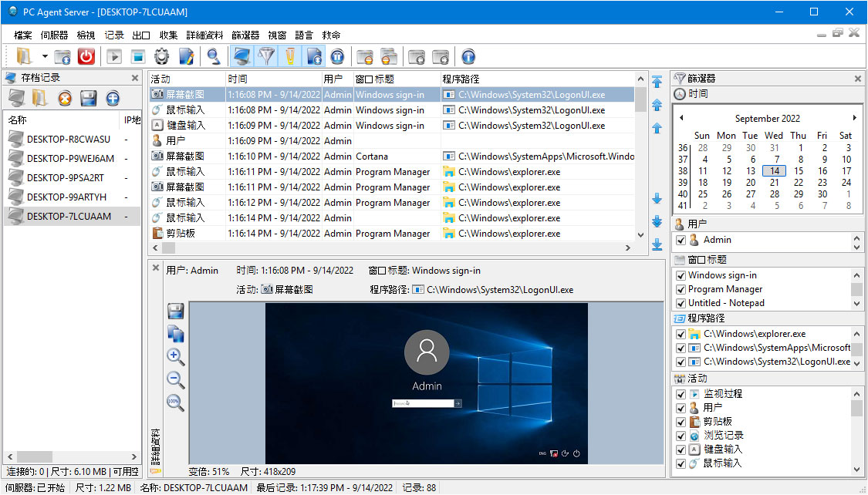
Task: Click the blue pause circle toolbar icon
Action: click(338, 56)
